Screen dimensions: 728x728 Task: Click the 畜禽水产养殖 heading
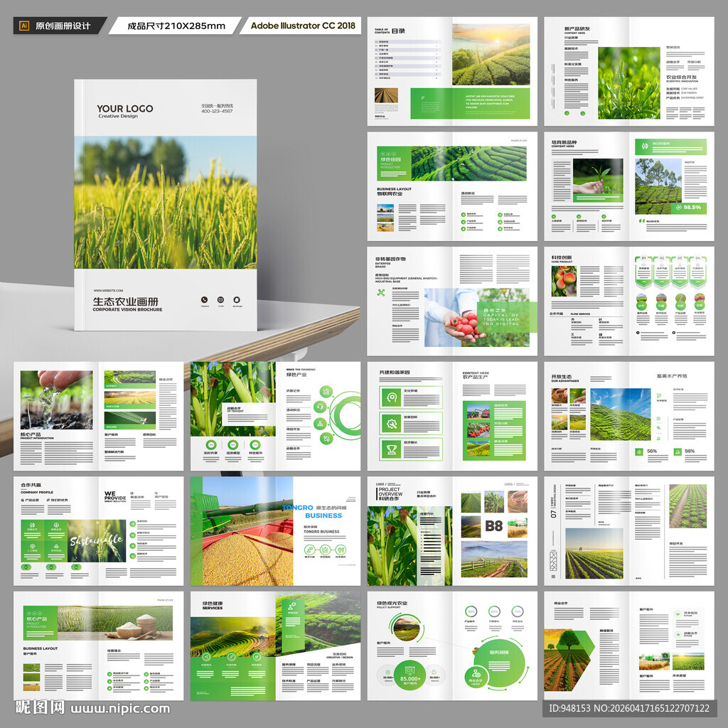coord(672,375)
